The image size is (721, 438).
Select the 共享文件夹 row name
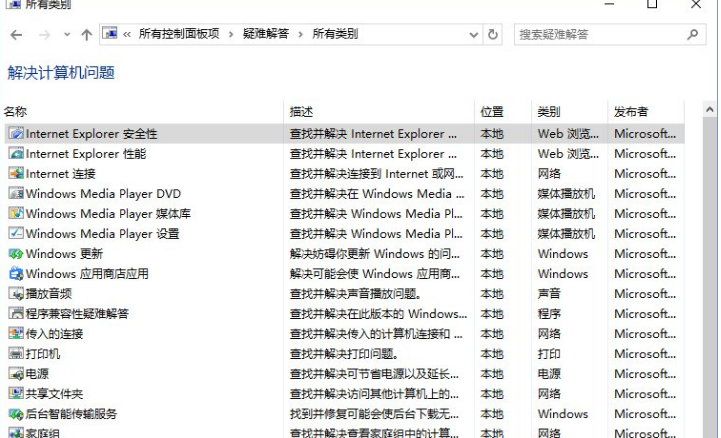coord(54,393)
